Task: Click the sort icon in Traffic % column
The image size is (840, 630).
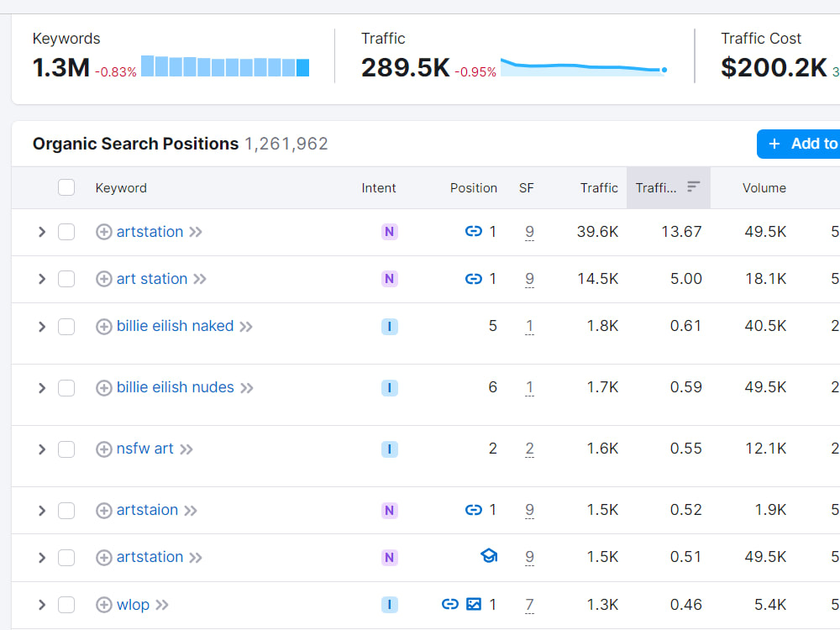Action: point(693,186)
